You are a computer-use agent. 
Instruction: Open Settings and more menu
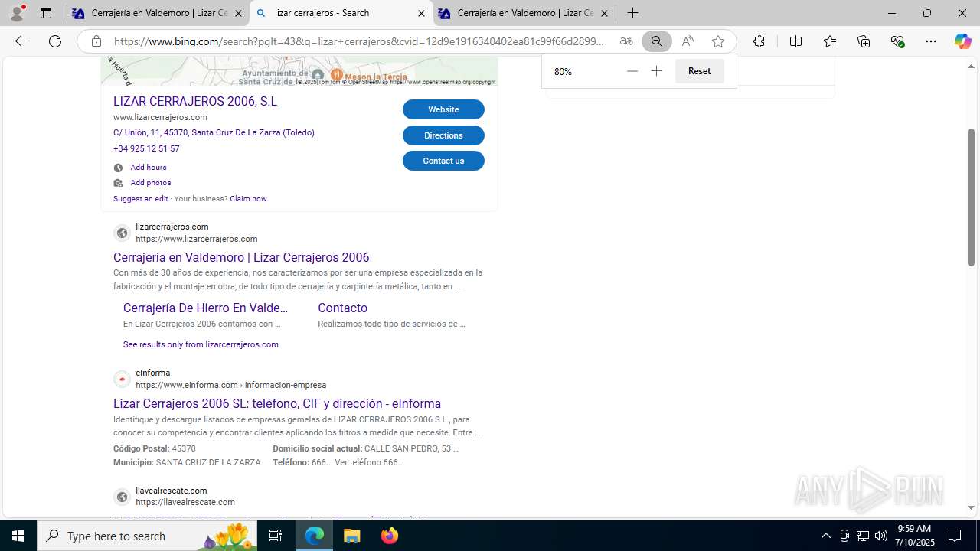(931, 41)
